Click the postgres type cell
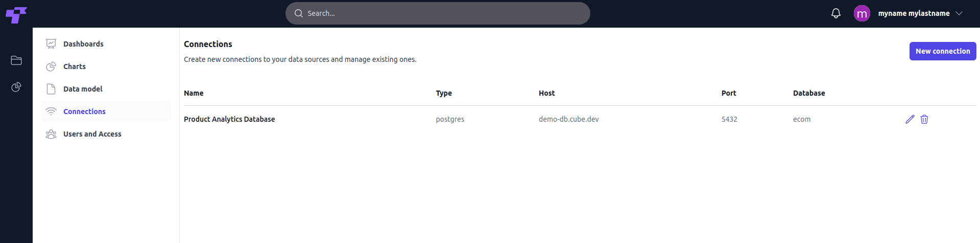Viewport: 980px width, 243px height. point(450,119)
